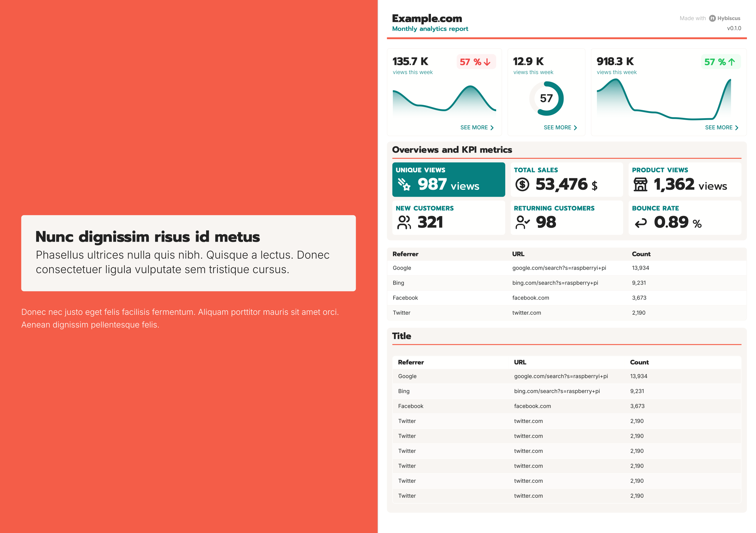The image size is (756, 533).
Task: Open See More chevron under 918.3 K card
Action: [x=736, y=128]
